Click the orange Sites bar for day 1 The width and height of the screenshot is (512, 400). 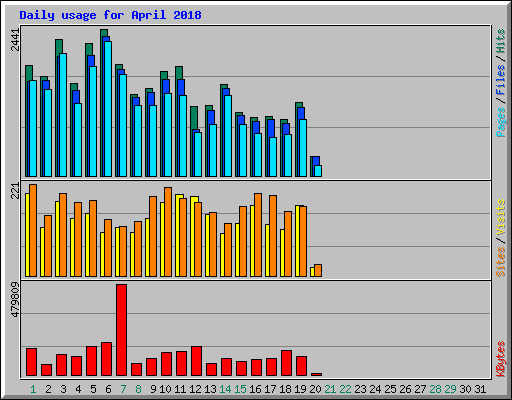[x=33, y=230]
